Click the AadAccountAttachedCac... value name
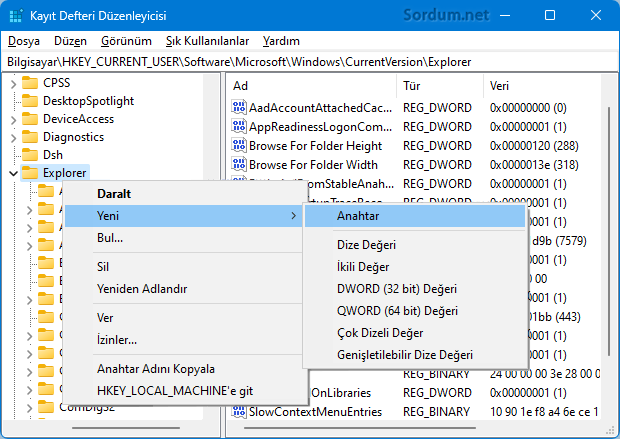The image size is (620, 439). point(321,108)
